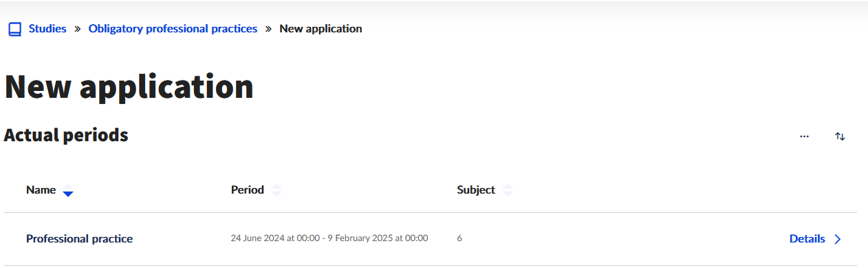Click the Actual periods section heading
The image size is (868, 268).
click(66, 136)
